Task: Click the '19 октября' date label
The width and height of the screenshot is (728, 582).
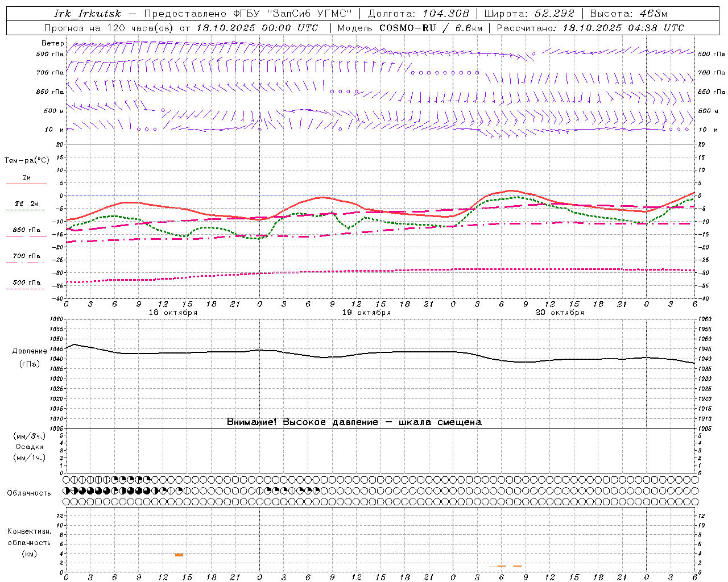Action: (366, 313)
